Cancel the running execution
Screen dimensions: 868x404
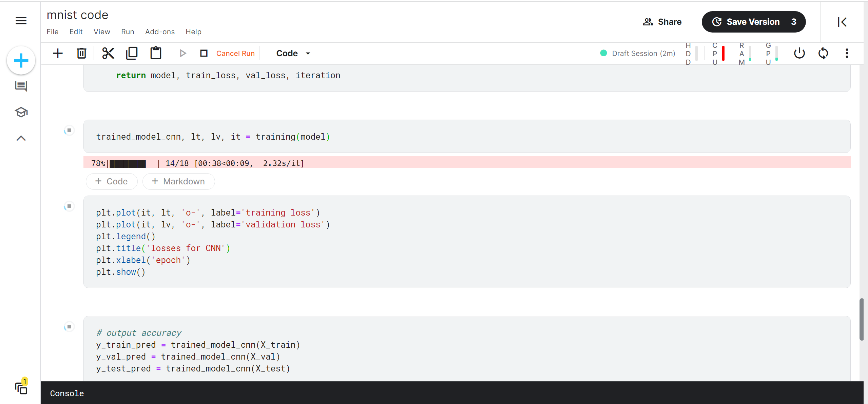(235, 53)
